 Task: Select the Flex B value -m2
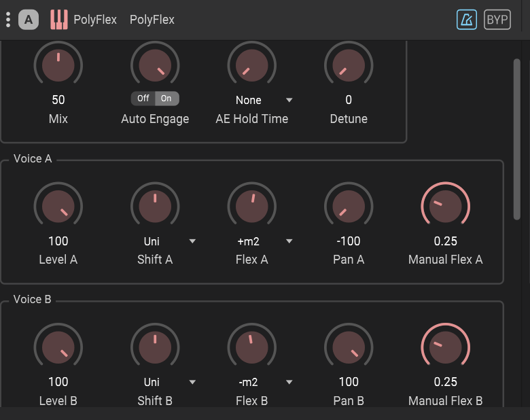click(x=249, y=382)
